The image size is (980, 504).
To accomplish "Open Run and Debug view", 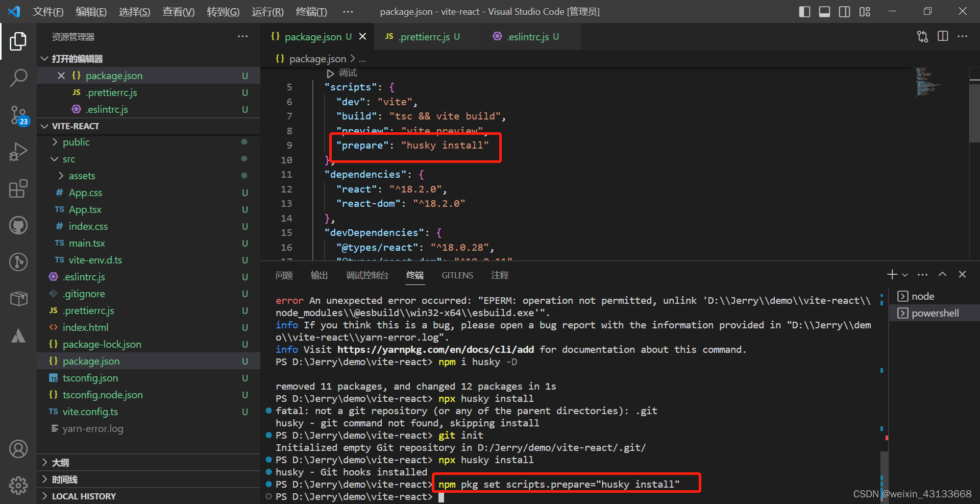I will click(x=18, y=152).
